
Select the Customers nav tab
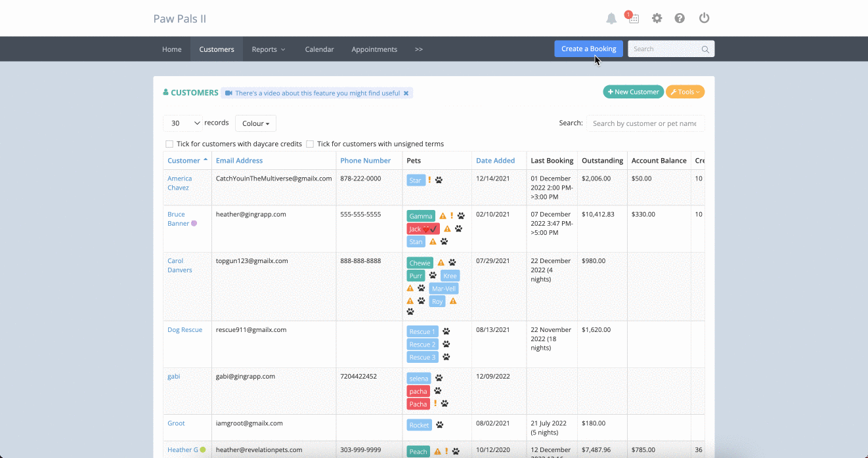click(x=217, y=49)
